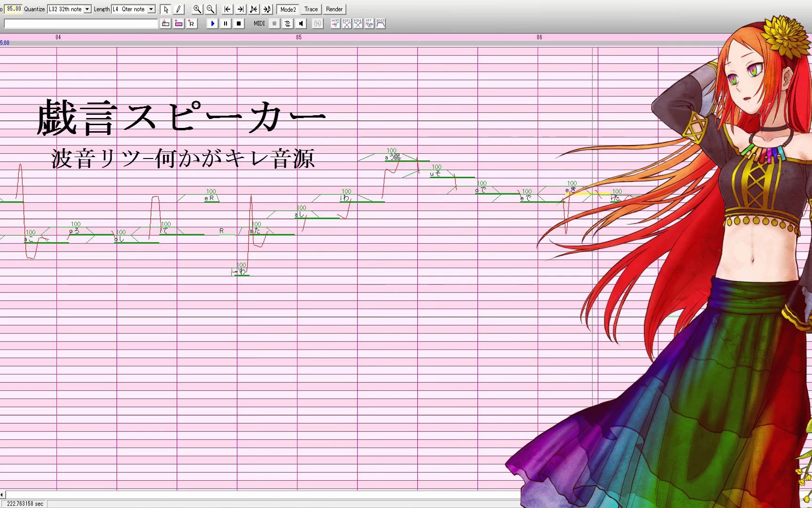Click the shrink note spacing icon
812x508 pixels.
254,9
